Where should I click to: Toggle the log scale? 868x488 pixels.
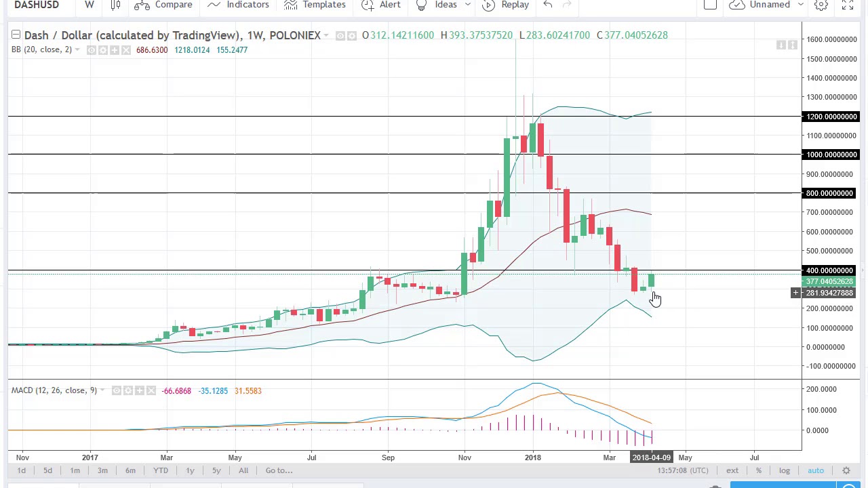(785, 470)
